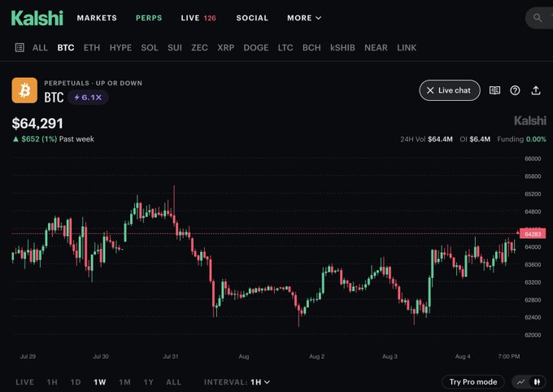Viewport: 553px width, 392px height.
Task: Open the guide book icon
Action: (x=494, y=90)
